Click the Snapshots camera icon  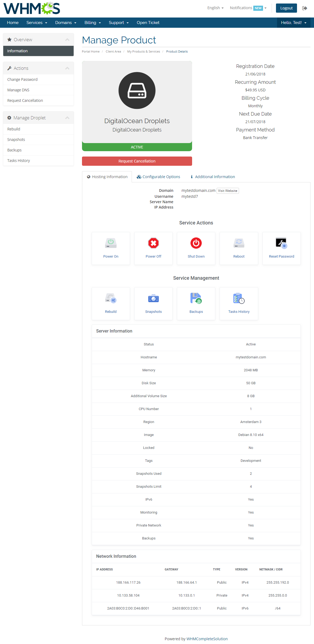[153, 298]
